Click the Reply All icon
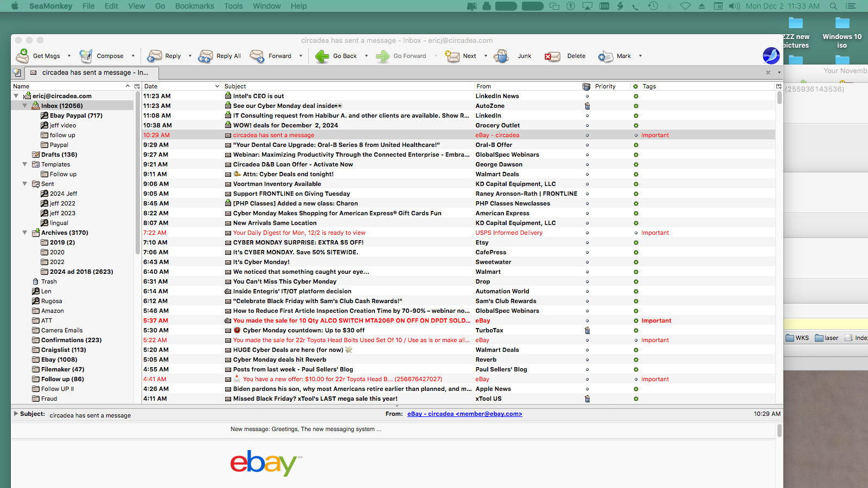 pos(206,56)
